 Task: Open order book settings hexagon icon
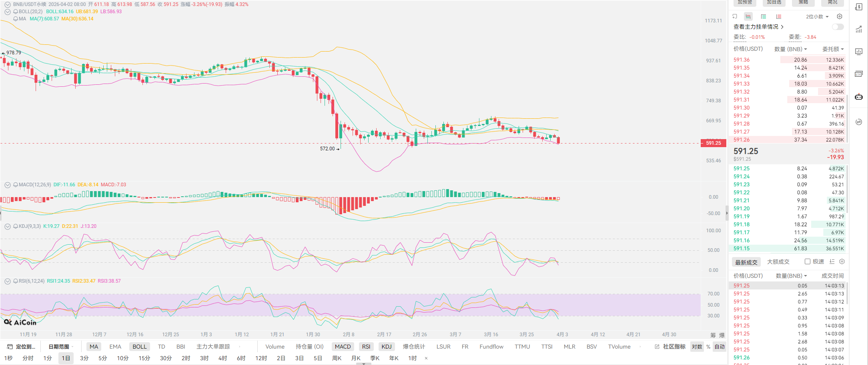[840, 16]
